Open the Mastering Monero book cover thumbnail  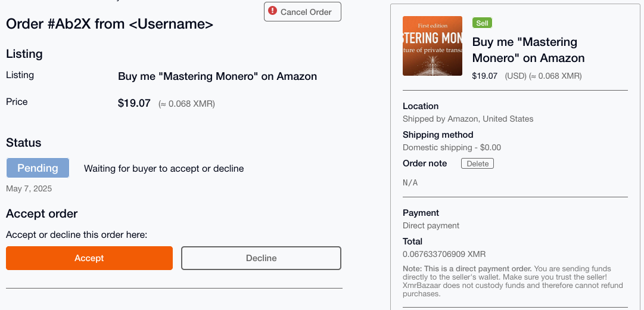433,46
